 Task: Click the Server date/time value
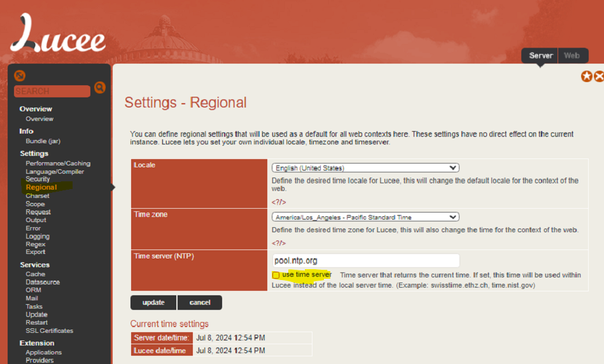(231, 338)
